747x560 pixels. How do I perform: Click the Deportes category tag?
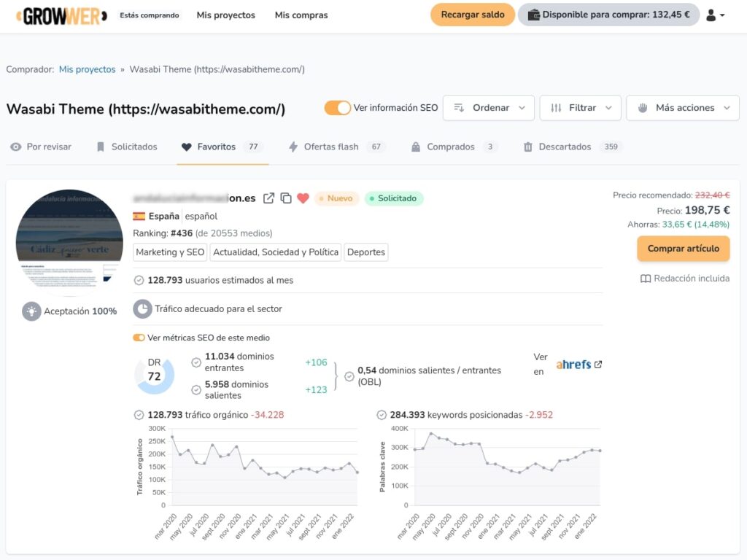366,252
